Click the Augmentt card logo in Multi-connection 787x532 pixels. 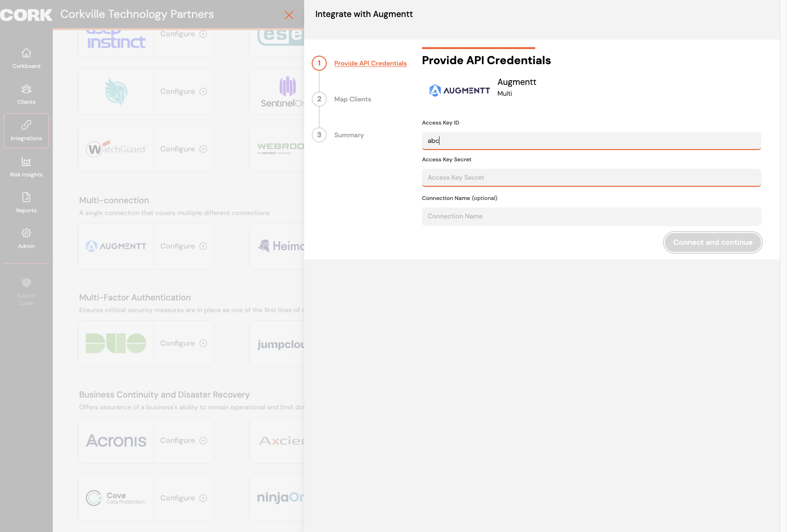point(116,246)
